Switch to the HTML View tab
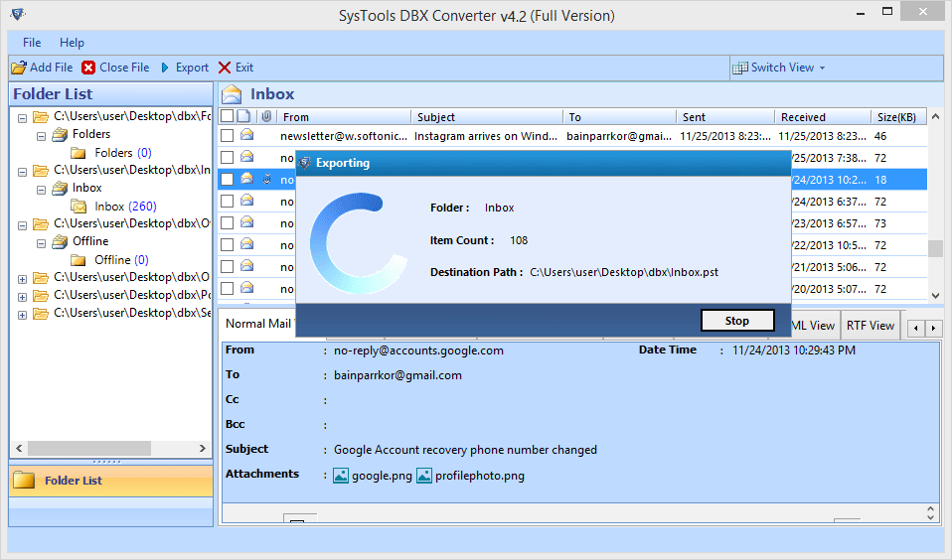 pos(816,326)
